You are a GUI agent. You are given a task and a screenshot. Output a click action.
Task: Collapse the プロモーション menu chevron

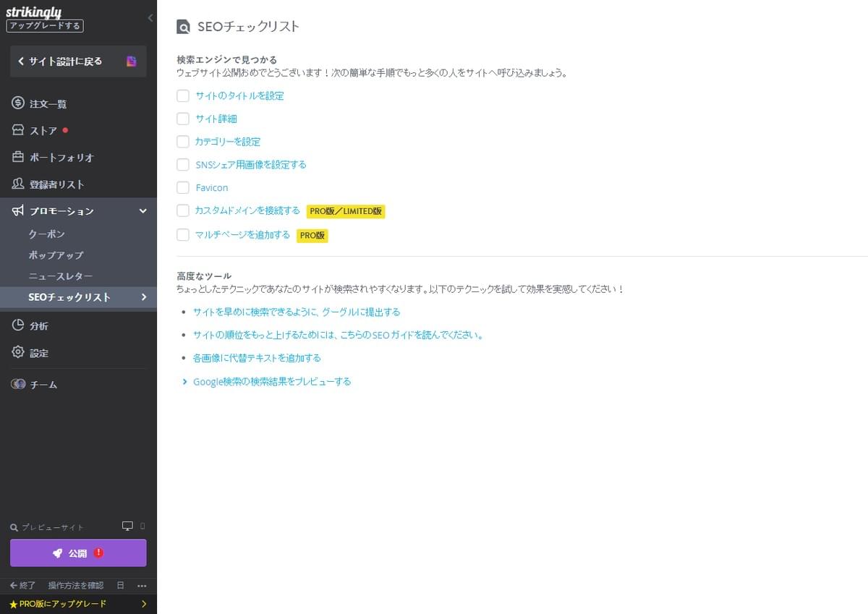[142, 210]
